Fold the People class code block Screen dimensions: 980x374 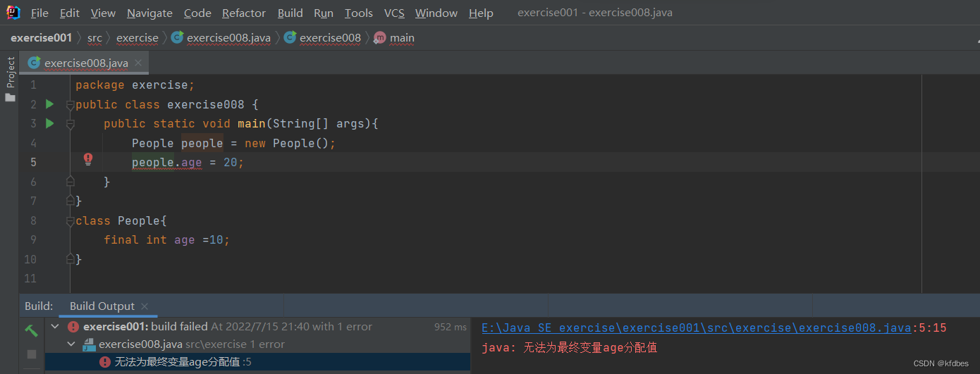point(70,221)
